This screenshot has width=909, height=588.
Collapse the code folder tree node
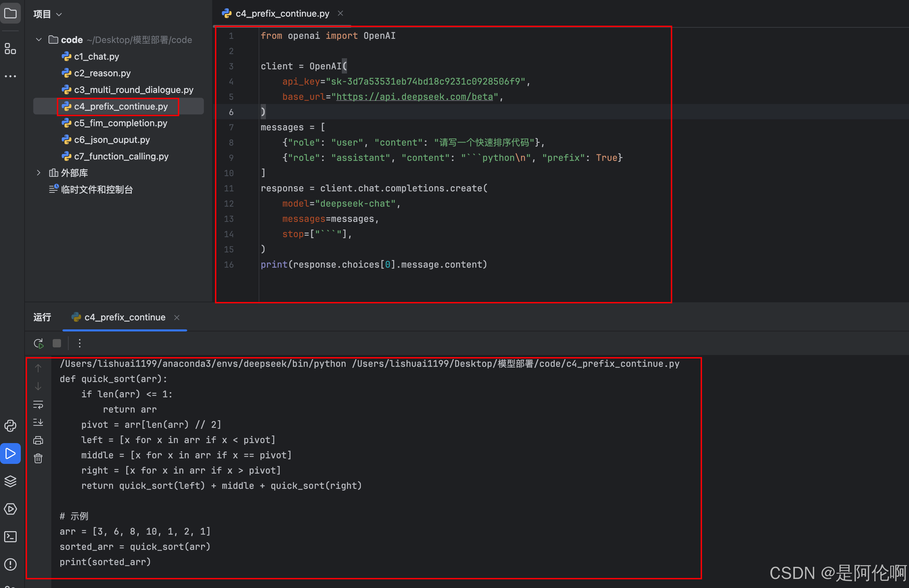pyautogui.click(x=38, y=40)
